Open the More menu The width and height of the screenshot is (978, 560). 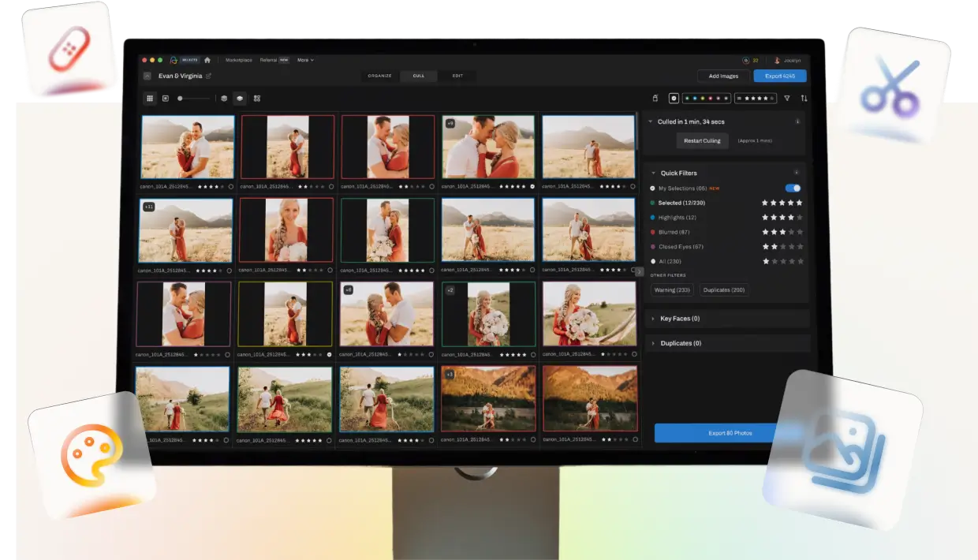coord(304,60)
